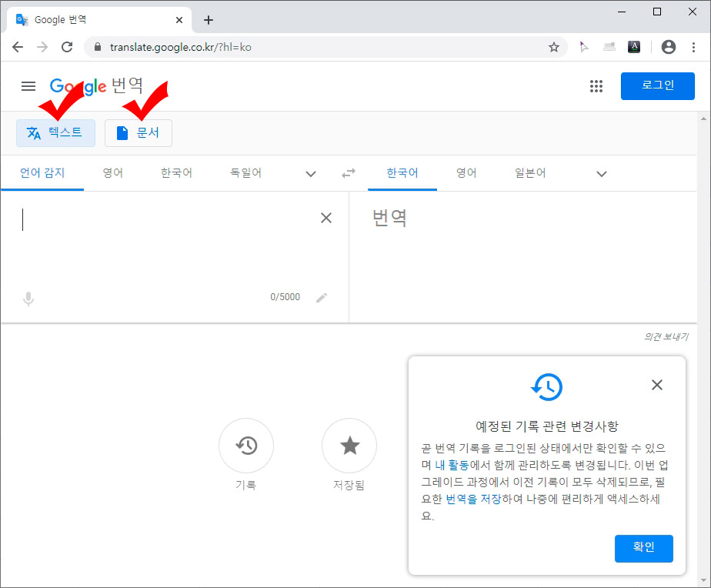Open a new browser tab
Viewport: 711px width, 588px height.
[208, 20]
